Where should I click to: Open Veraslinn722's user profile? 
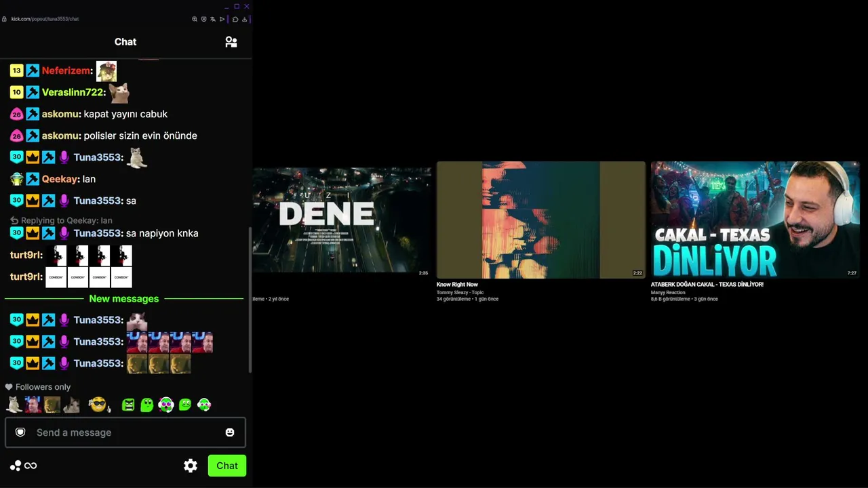pyautogui.click(x=73, y=92)
